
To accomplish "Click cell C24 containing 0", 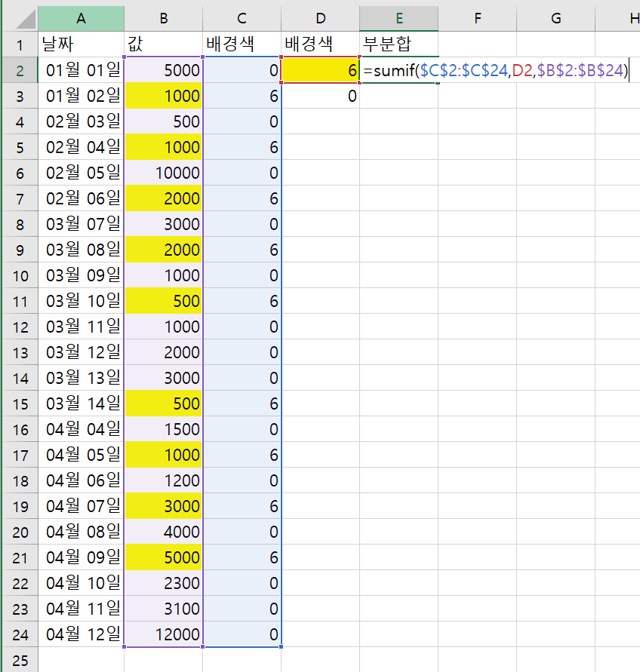I will coord(242,634).
